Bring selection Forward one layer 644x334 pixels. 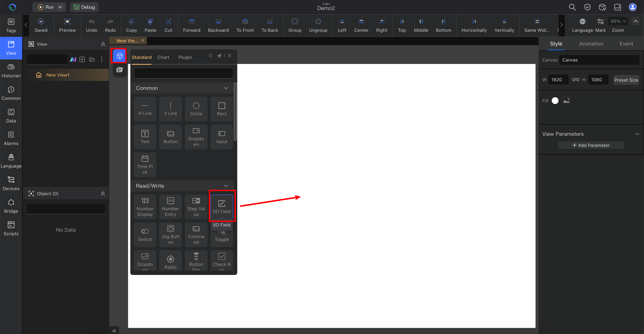point(192,25)
